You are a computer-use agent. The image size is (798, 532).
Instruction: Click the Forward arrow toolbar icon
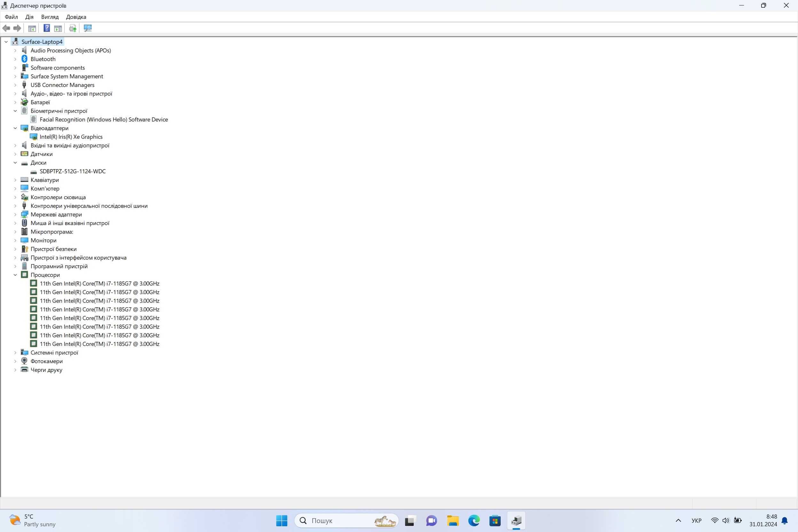[x=17, y=28]
